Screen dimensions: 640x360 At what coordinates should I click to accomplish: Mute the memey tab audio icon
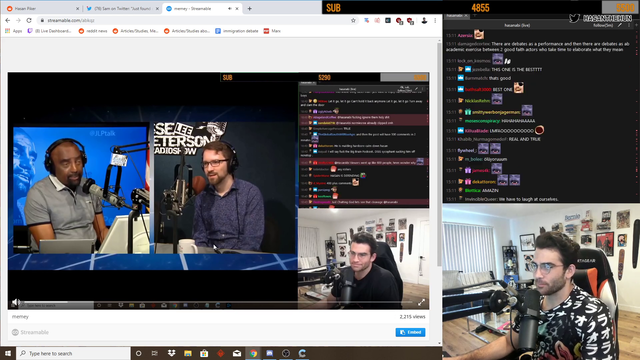[x=230, y=9]
